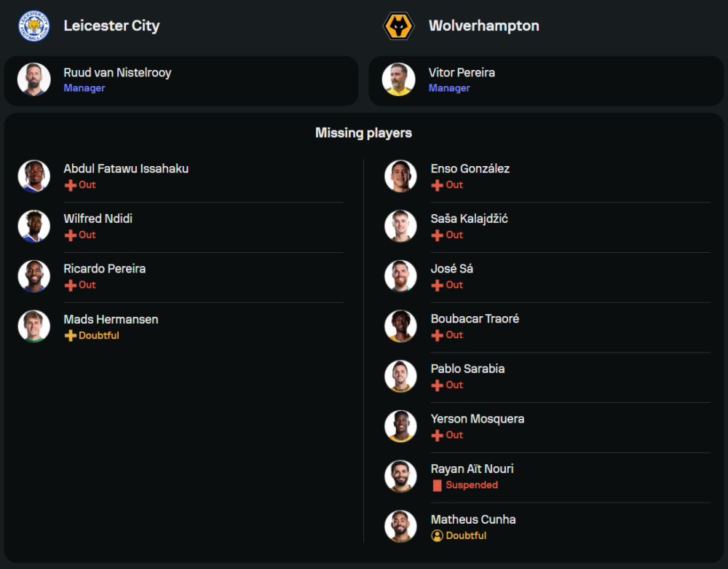Click Boubacar Traoré's player avatar

400,326
